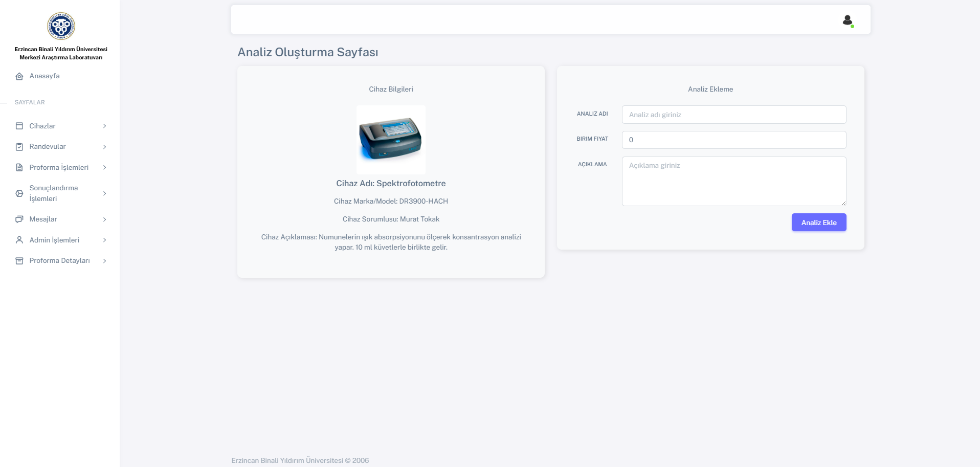The width and height of the screenshot is (980, 467).
Task: Click the Anasayfa home icon
Action: [19, 76]
